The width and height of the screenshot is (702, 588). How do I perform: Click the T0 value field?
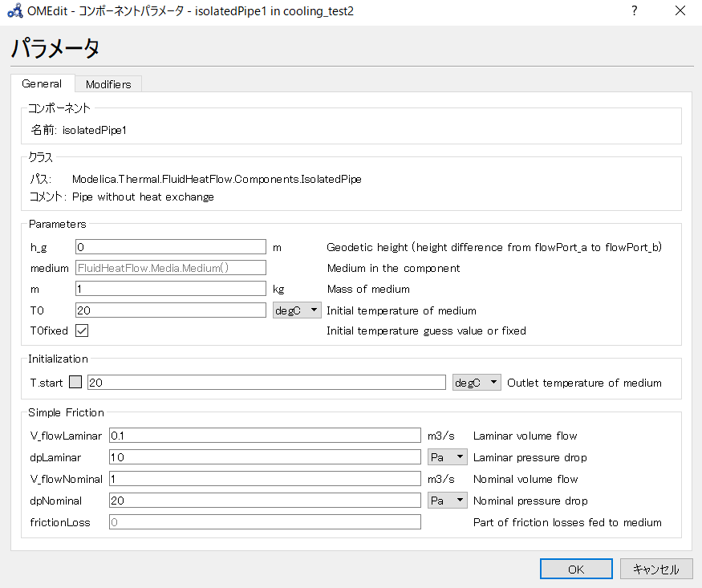(171, 310)
